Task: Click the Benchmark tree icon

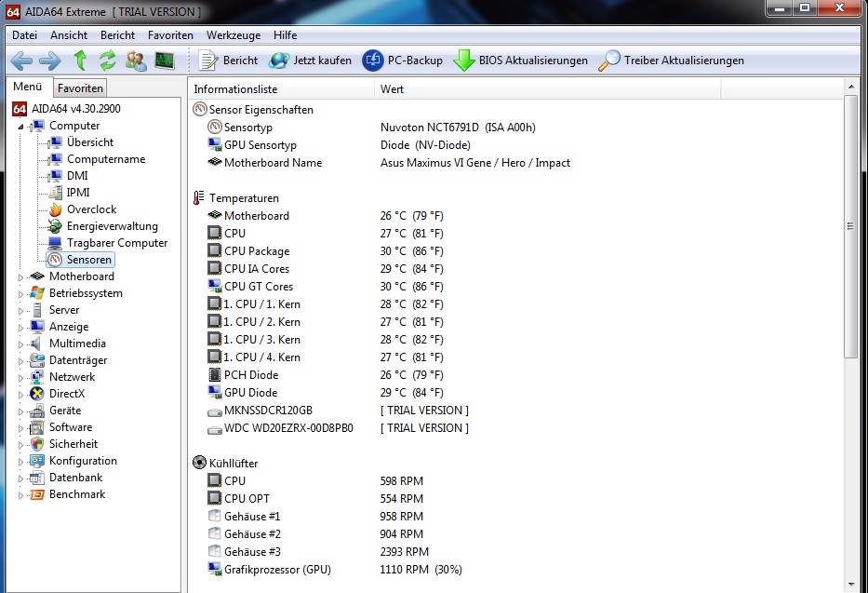Action: 36,494
